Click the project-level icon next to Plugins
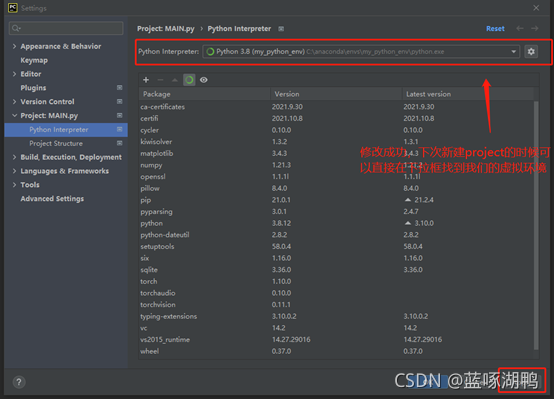This screenshot has height=399, width=554. [120, 87]
